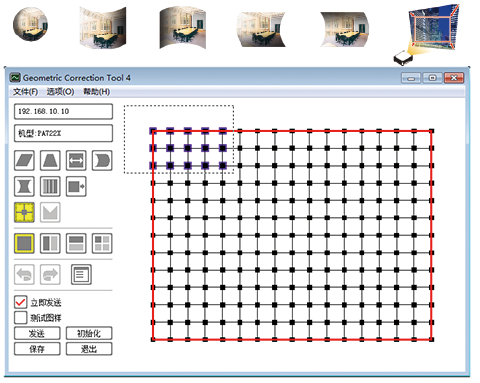Viewport: 480px width, 383px height.
Task: Click the 保存 button
Action: 37,349
